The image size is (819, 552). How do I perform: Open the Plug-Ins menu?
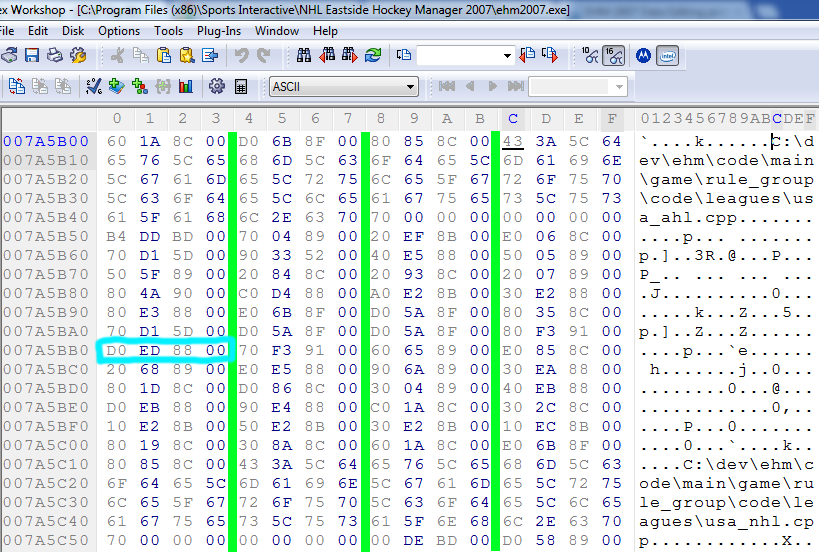tap(219, 31)
